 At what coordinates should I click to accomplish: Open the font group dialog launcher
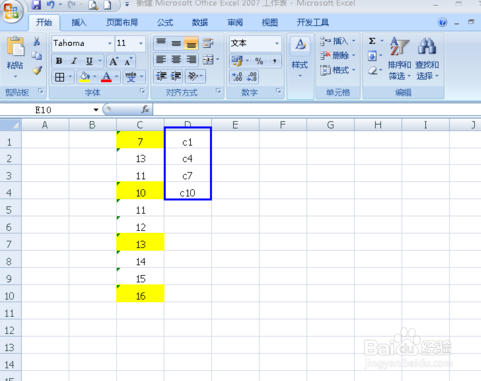(x=142, y=91)
